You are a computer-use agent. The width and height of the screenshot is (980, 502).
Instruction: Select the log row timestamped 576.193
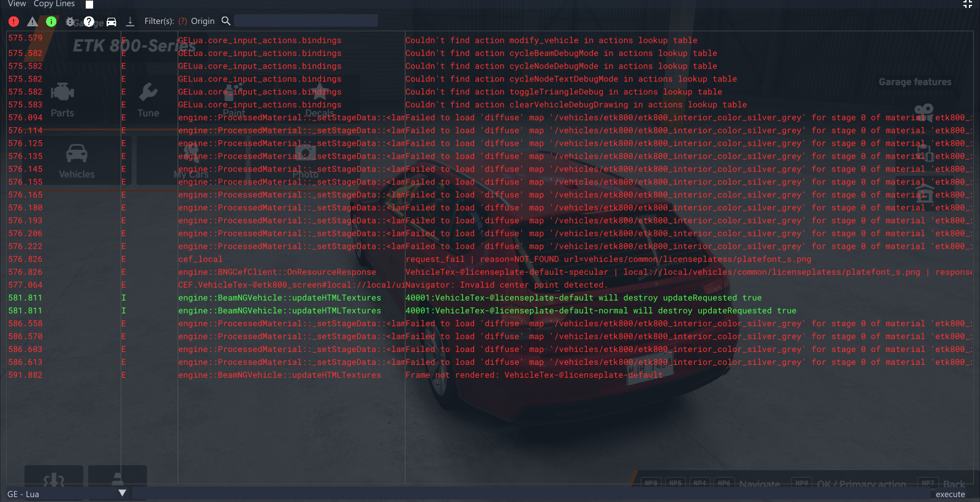(490, 220)
